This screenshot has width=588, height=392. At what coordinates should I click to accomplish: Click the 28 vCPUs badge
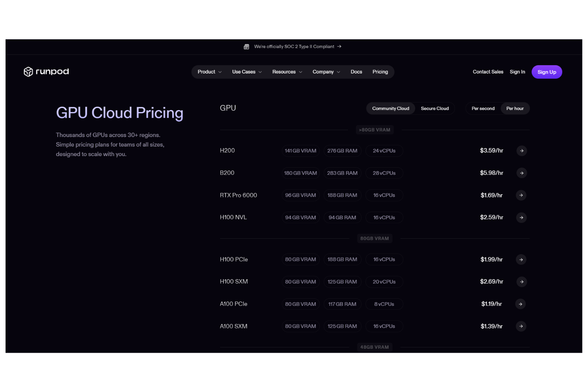384,173
